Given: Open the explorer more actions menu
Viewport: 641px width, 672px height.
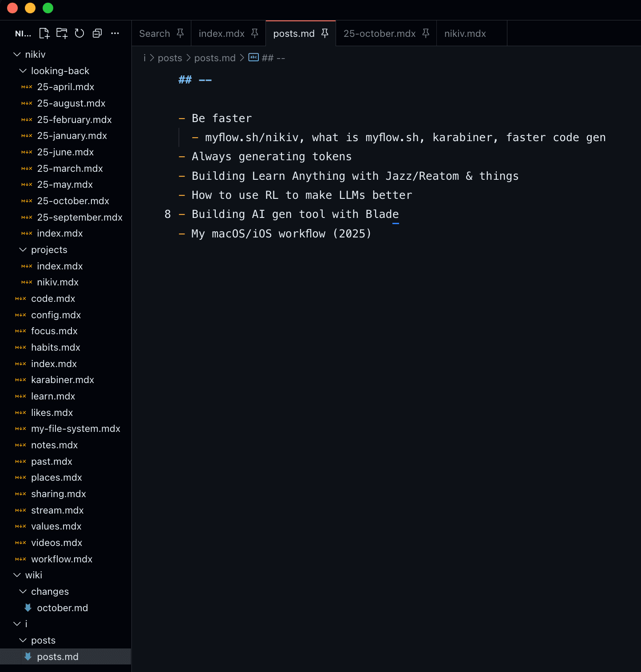Looking at the screenshot, I should point(115,33).
